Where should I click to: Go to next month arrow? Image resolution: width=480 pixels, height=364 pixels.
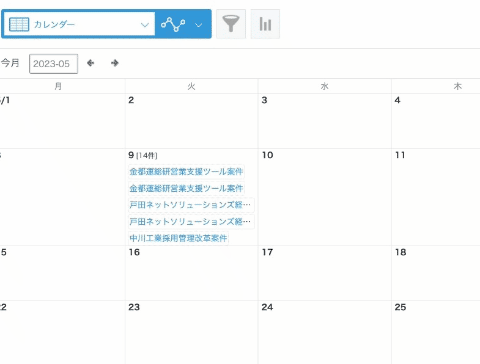[115, 63]
